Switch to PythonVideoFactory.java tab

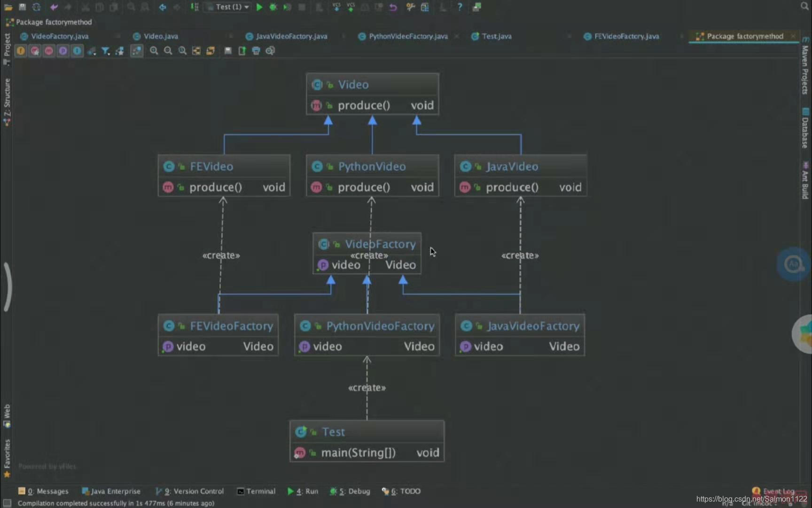(x=408, y=36)
